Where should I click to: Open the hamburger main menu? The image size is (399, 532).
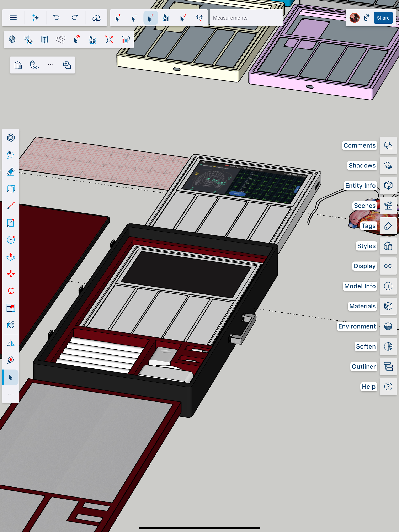click(x=13, y=17)
